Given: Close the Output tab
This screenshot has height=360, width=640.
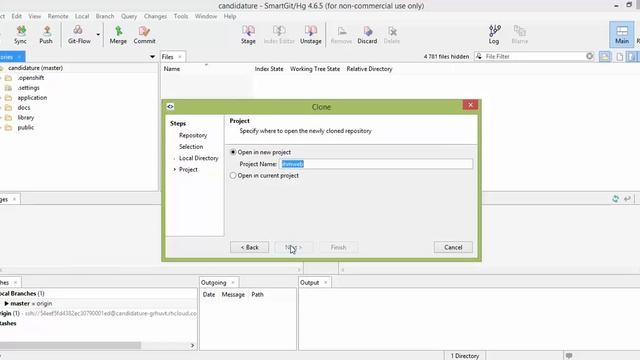Looking at the screenshot, I should click(x=325, y=282).
